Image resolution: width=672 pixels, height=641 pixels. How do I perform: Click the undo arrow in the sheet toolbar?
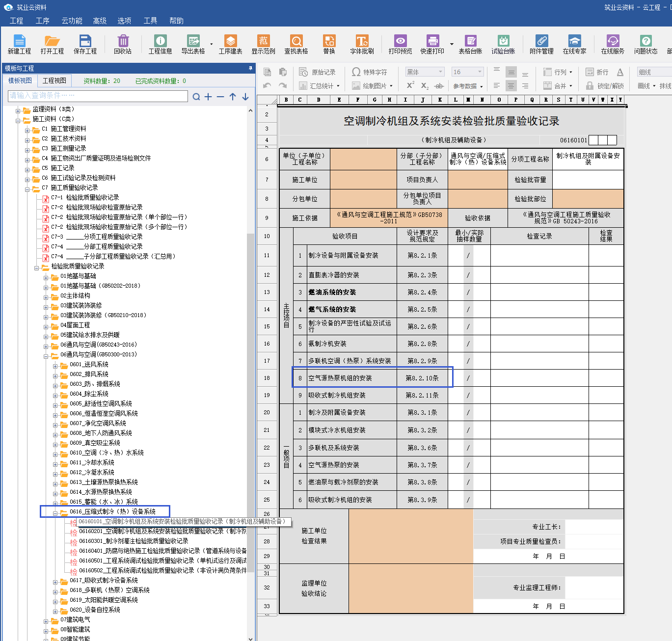tap(267, 86)
